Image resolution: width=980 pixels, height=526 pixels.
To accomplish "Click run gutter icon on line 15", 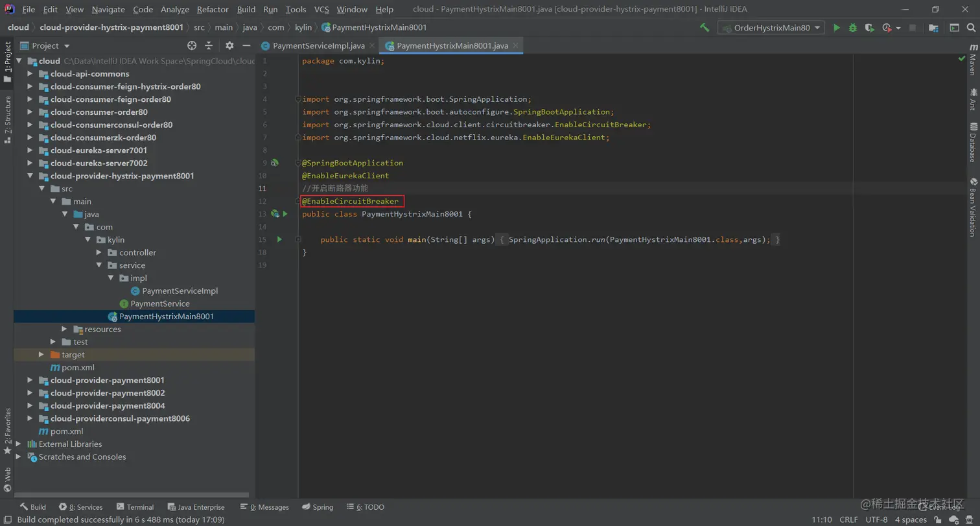I will [279, 239].
